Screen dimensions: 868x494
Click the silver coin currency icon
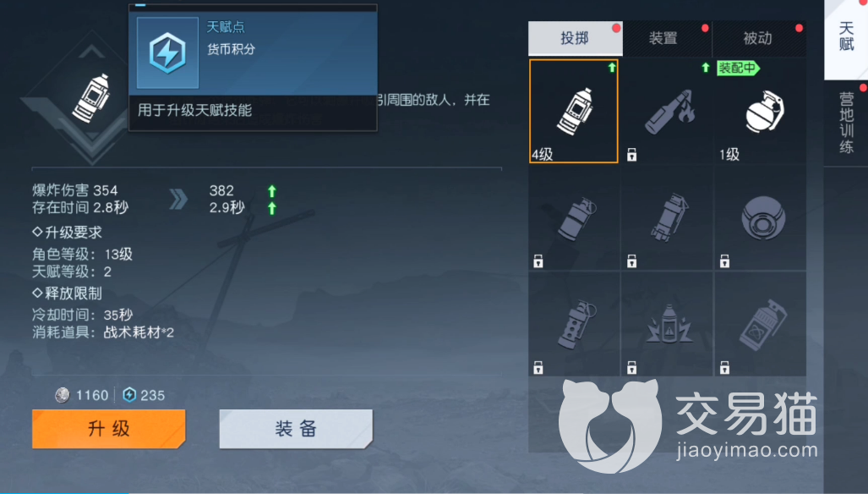(62, 395)
